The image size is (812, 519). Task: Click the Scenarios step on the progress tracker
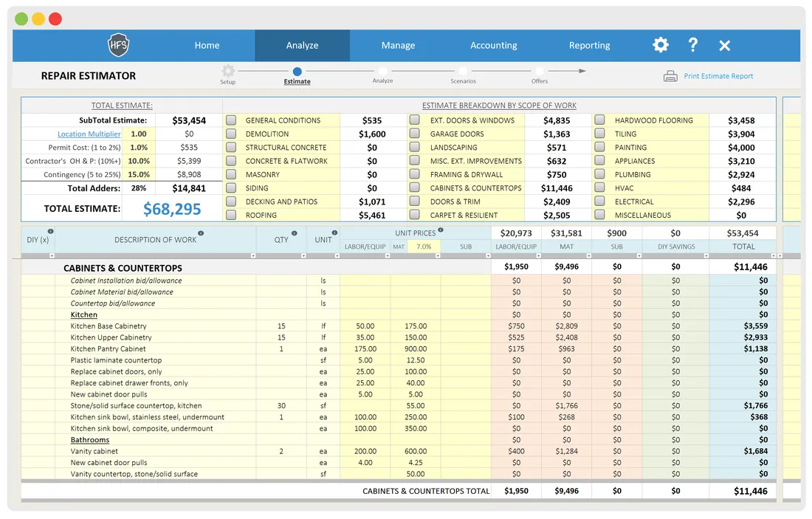click(463, 76)
